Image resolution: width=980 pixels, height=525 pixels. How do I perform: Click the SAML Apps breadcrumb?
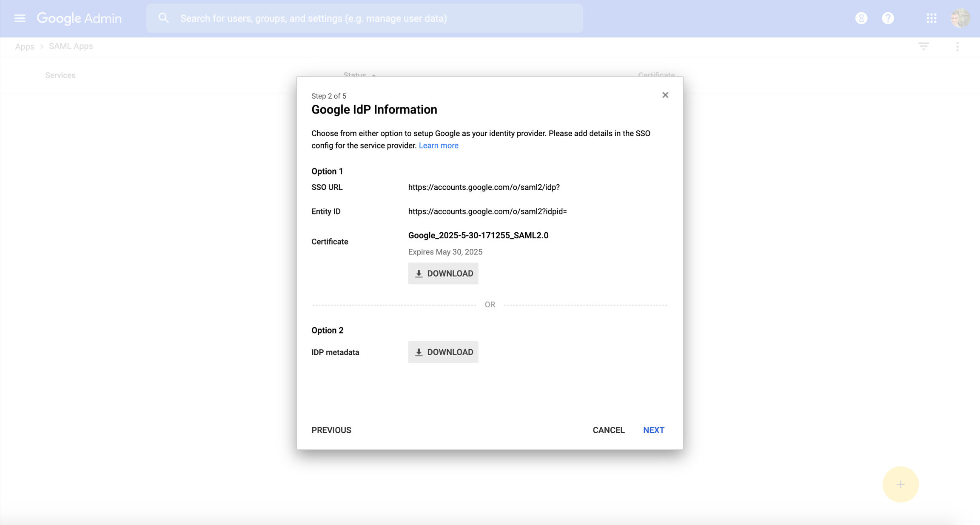(71, 46)
